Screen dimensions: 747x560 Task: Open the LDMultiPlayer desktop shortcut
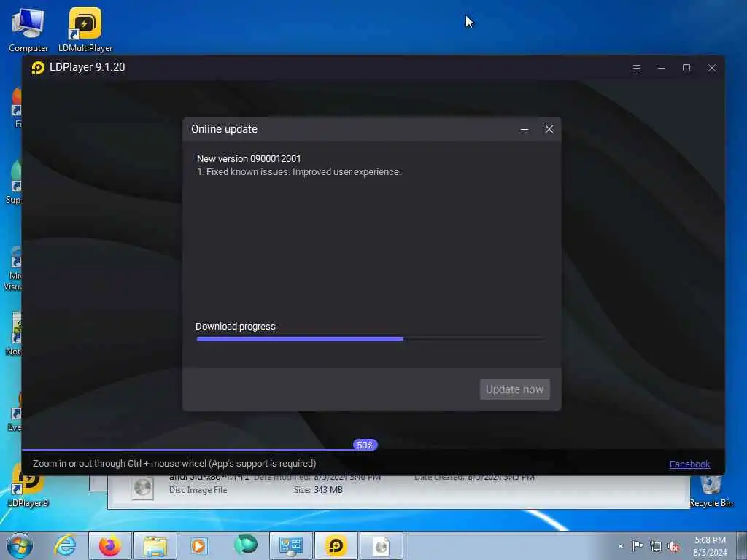coord(85,29)
